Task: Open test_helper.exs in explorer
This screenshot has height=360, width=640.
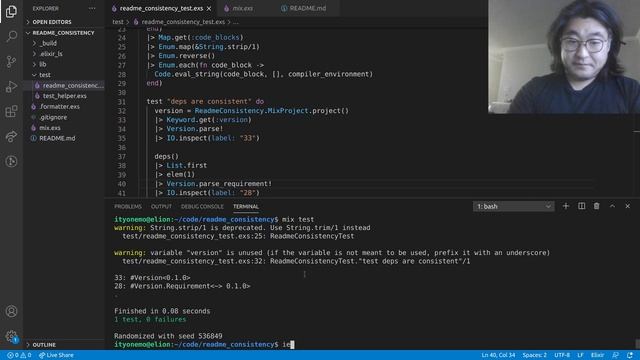Action: (64, 96)
